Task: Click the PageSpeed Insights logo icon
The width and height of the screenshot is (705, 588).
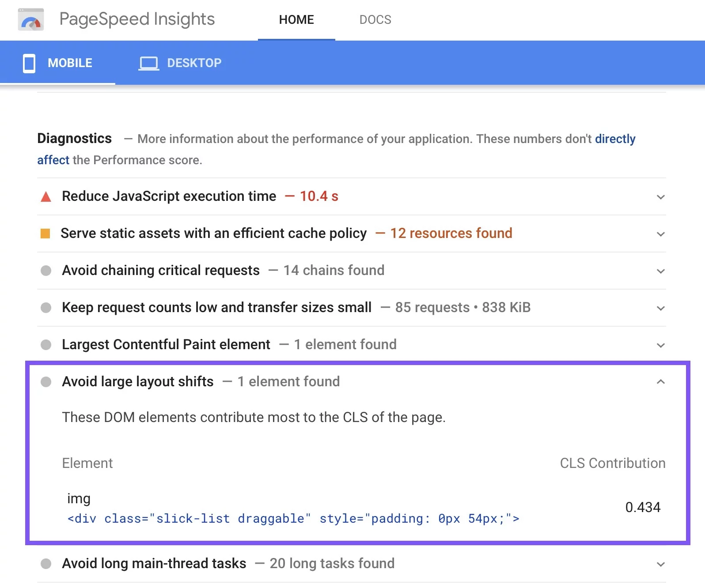Action: coord(31,19)
